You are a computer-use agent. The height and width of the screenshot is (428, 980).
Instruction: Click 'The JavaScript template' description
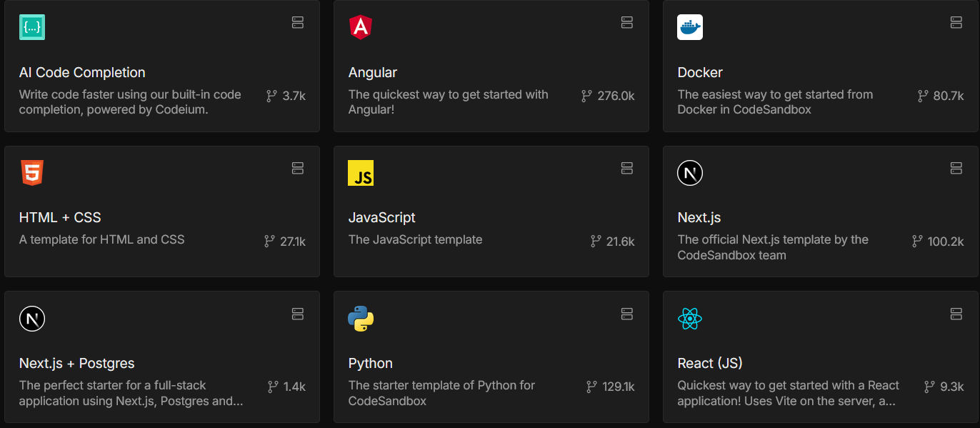point(415,239)
